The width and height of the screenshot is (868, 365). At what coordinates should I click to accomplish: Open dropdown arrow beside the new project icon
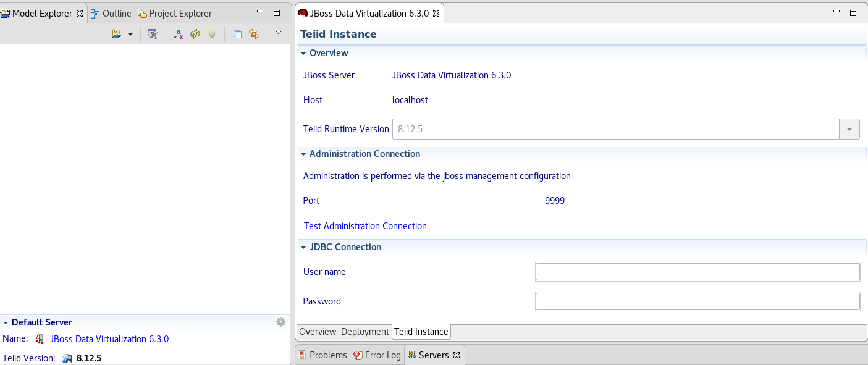coord(130,34)
